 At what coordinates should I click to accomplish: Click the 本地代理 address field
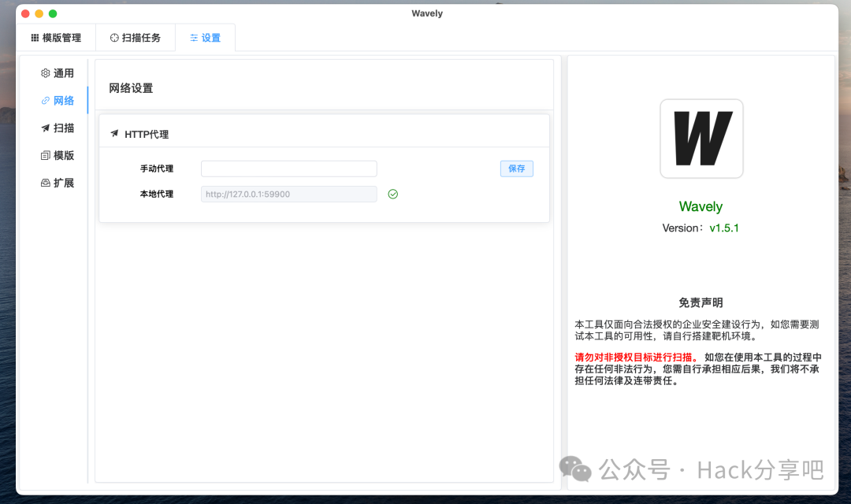point(288,195)
